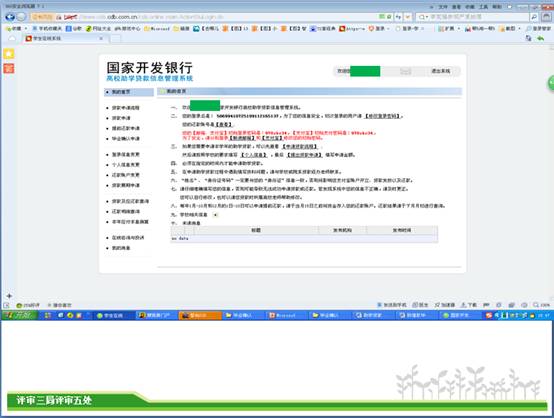
Task: Click the red icon below the star
Action: (9, 68)
